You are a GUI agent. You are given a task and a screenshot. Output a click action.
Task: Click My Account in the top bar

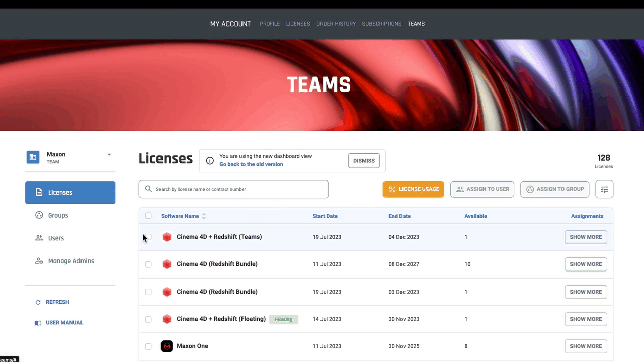pos(230,24)
